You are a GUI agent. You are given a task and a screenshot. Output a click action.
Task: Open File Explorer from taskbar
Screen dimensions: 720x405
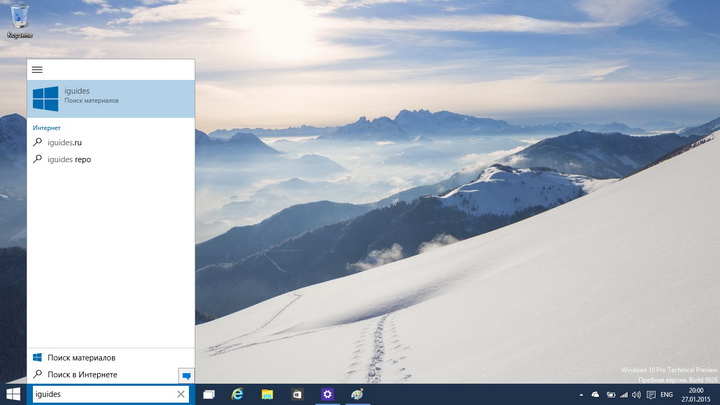268,395
